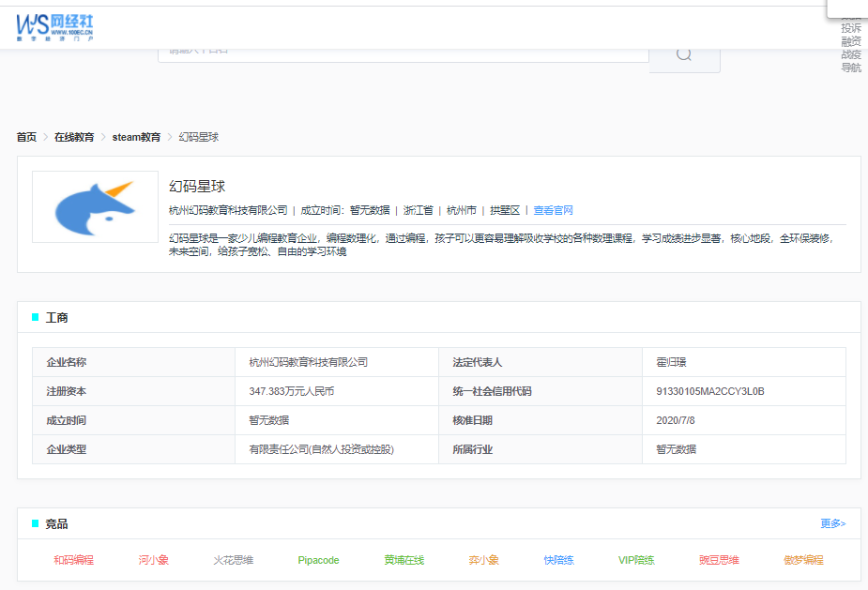The height and width of the screenshot is (590, 868).
Task: Click 注册资本 value 347.383万元人民币
Action: 292,391
